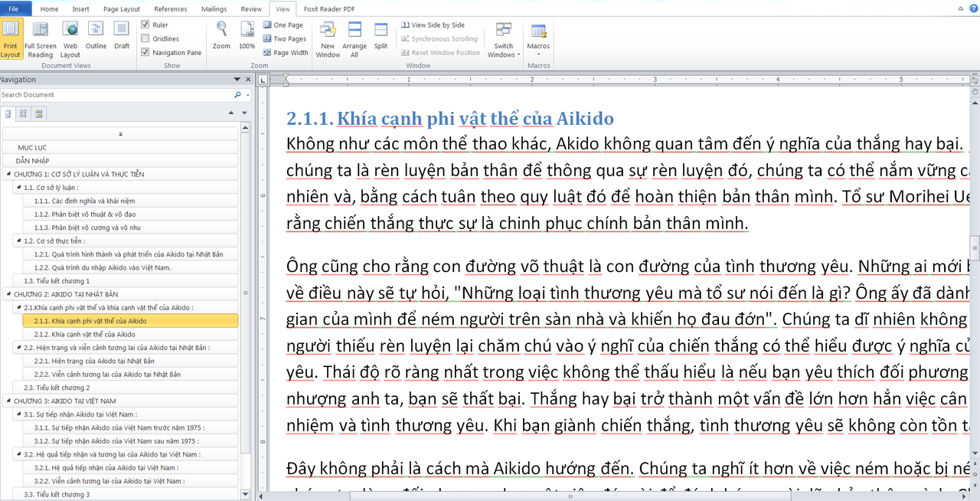Browse headings tab in Navigation pane

coord(8,113)
